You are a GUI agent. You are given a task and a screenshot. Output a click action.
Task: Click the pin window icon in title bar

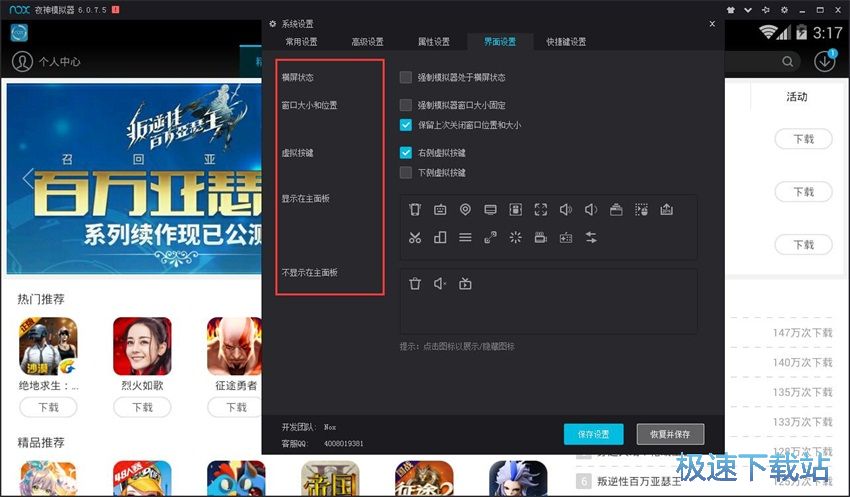click(766, 10)
